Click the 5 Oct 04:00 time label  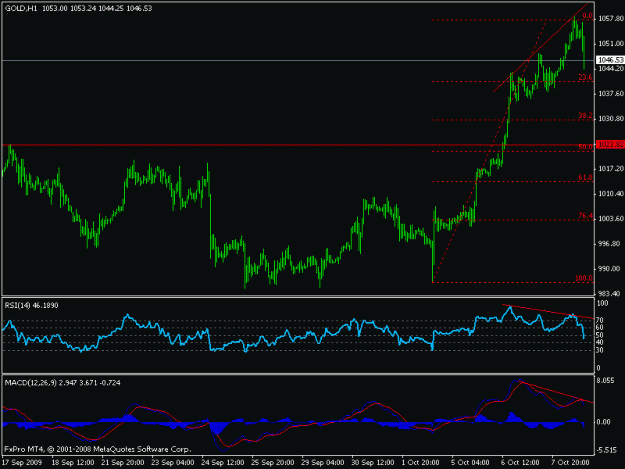tap(470, 463)
